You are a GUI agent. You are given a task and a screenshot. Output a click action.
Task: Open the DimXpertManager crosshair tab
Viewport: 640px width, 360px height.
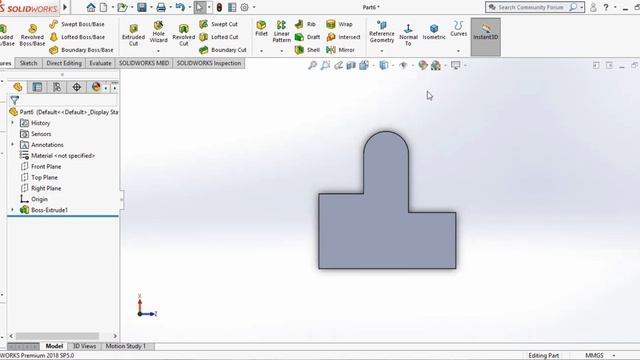[76, 87]
